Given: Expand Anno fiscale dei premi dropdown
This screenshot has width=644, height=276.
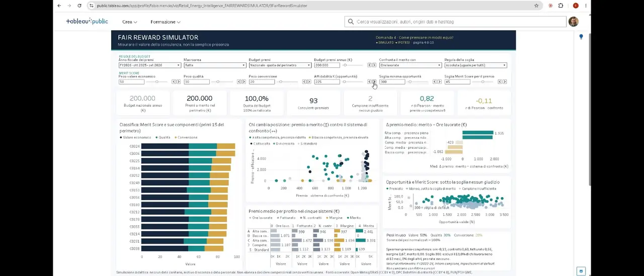Looking at the screenshot, I should click(x=149, y=65).
